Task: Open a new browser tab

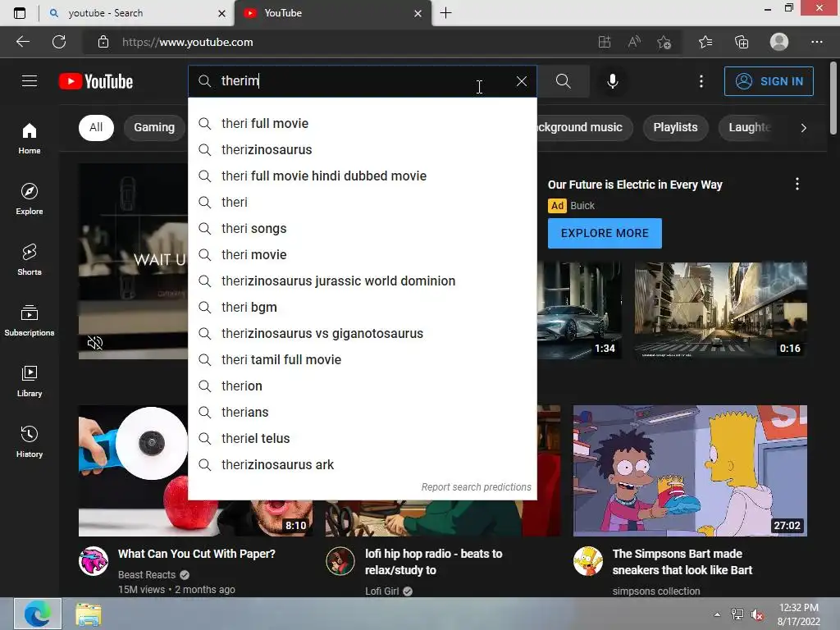Action: click(x=445, y=13)
